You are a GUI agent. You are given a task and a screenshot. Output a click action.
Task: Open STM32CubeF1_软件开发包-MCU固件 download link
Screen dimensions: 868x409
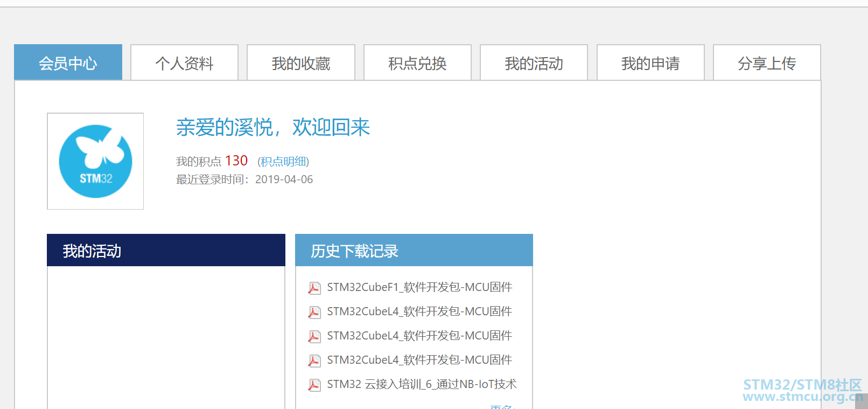pyautogui.click(x=419, y=287)
